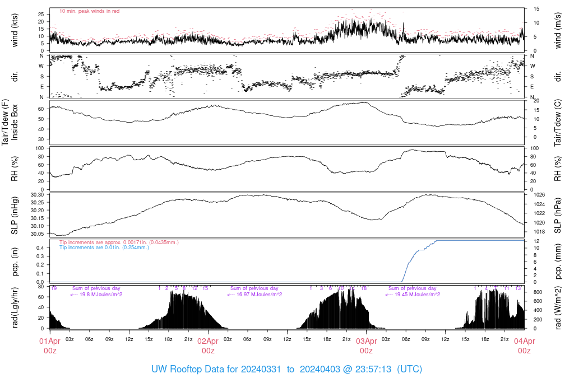574x392 pixels.
Task: Click the '800' value on W/m^2 axis
Action: pos(538,292)
